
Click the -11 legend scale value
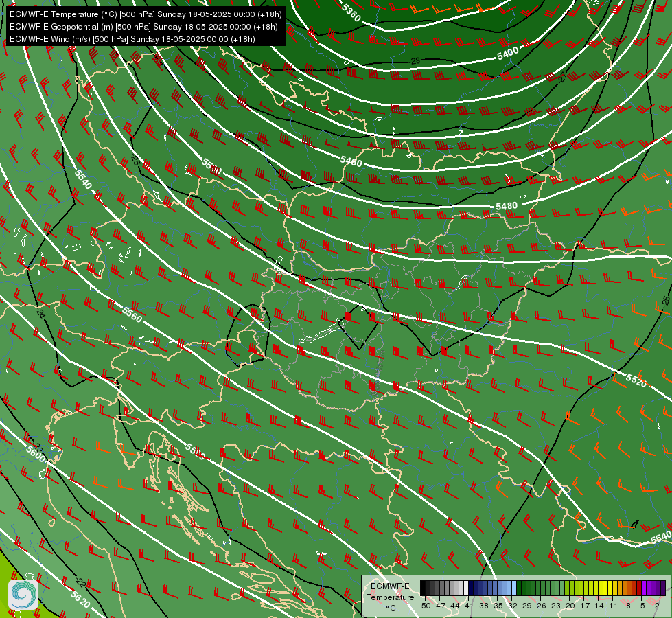click(612, 606)
